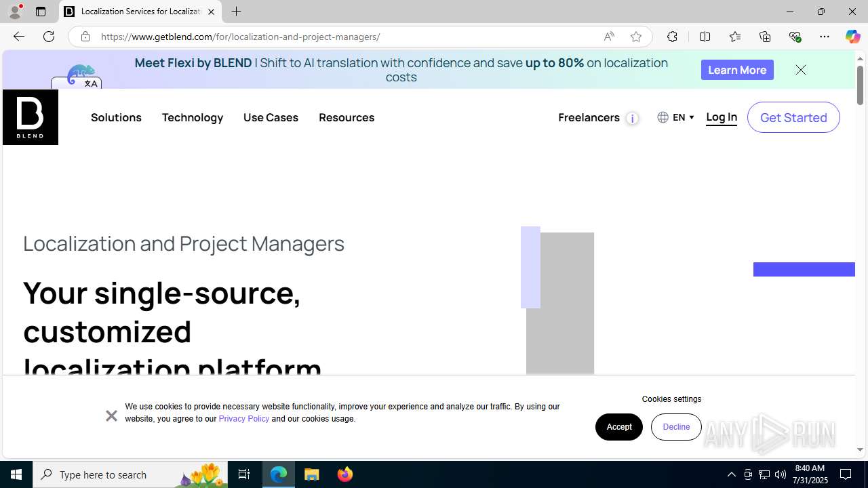Open the Resources menu

tap(347, 117)
